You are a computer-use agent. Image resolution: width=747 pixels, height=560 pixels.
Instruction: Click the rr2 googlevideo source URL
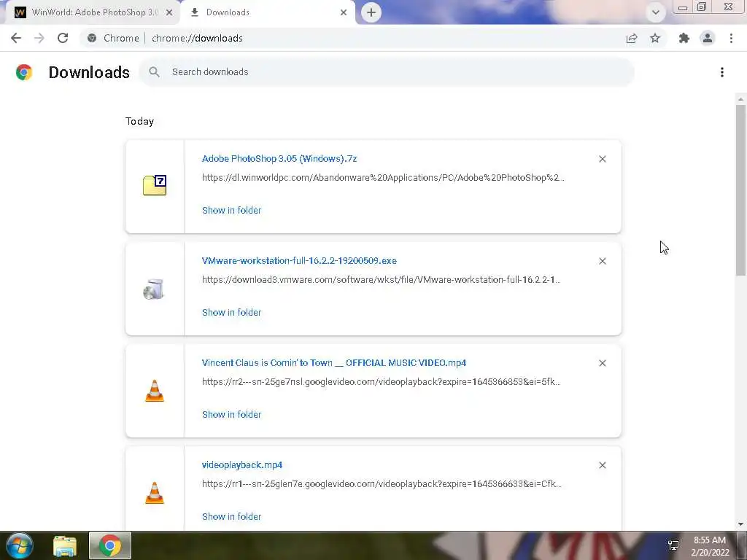point(381,382)
